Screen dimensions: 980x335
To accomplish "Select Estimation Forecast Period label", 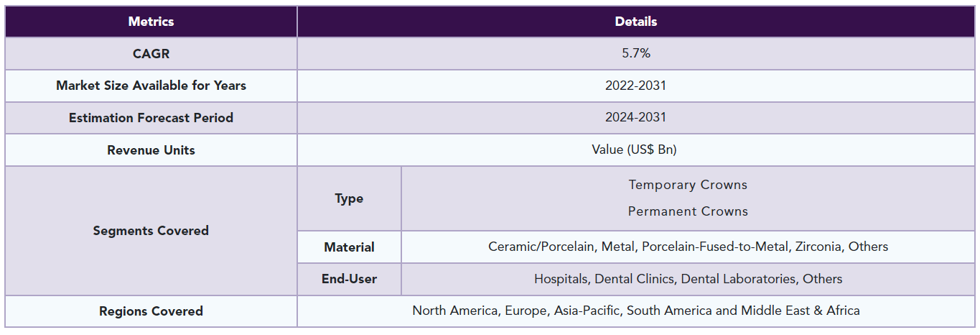I will click(x=151, y=118).
